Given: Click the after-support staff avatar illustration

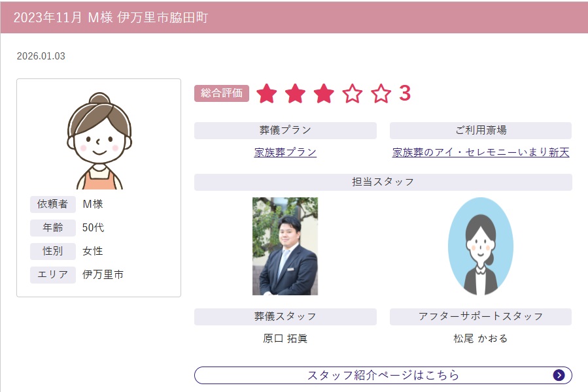Looking at the screenshot, I should point(481,246).
